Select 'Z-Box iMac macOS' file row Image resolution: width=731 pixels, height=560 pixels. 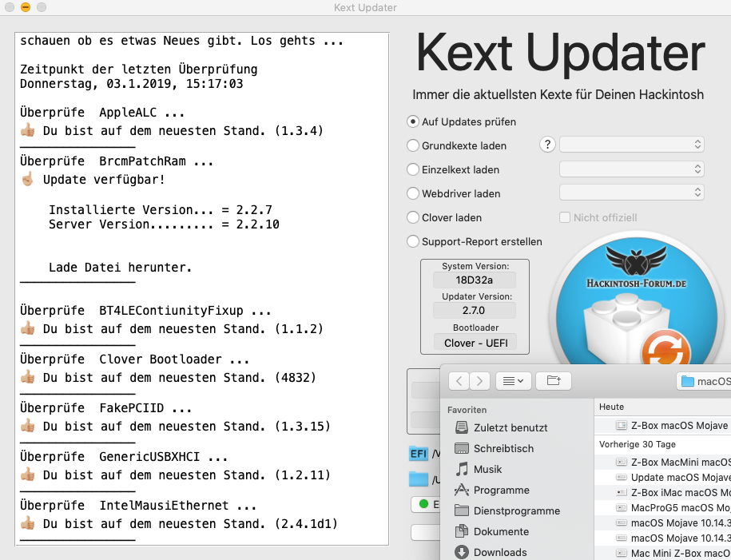pos(663,492)
